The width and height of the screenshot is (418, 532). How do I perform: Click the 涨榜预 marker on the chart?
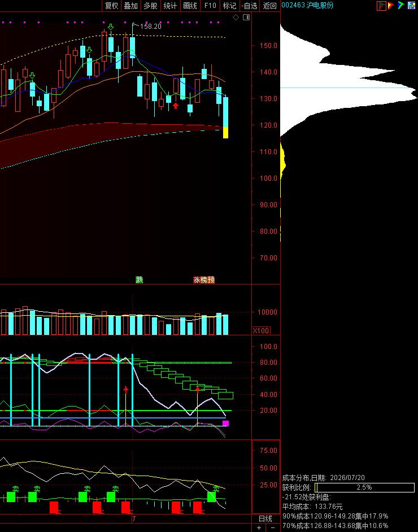click(204, 280)
